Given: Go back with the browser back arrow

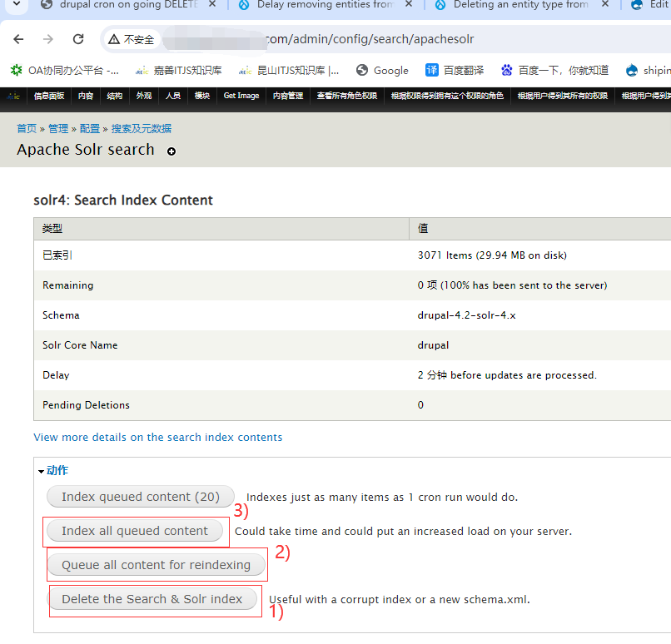Looking at the screenshot, I should 18,39.
